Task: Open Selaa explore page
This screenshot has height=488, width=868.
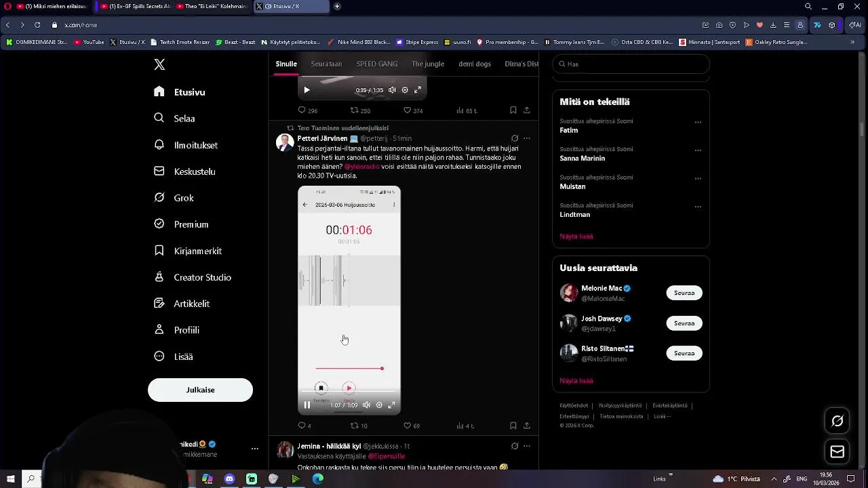Action: [174, 119]
